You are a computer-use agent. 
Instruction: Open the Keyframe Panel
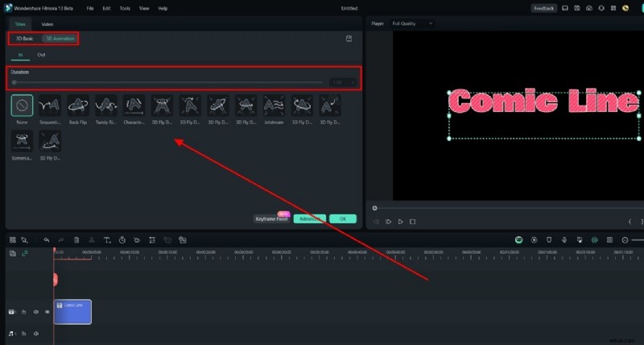[271, 218]
